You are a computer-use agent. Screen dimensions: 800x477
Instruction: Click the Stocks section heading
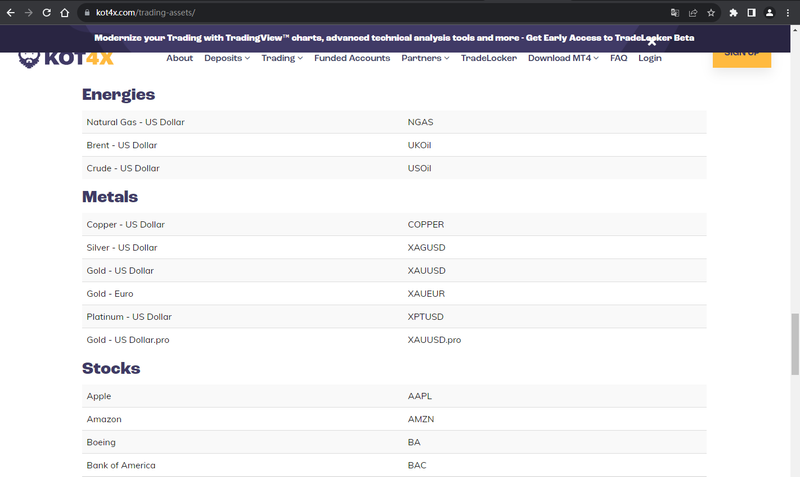tap(111, 368)
